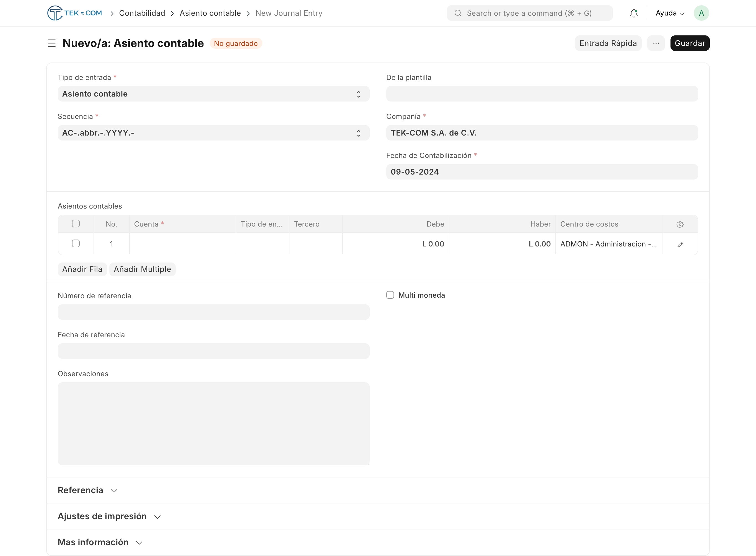
Task: Open the notifications bell
Action: click(x=634, y=13)
